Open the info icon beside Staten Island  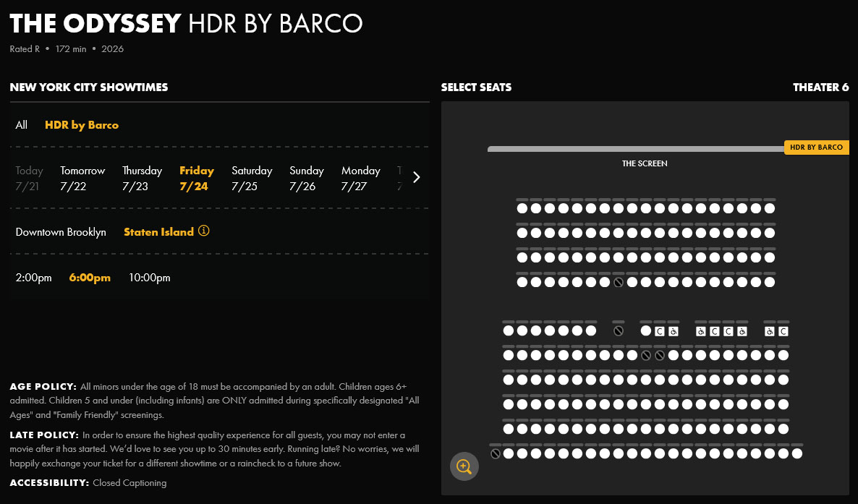(x=203, y=231)
